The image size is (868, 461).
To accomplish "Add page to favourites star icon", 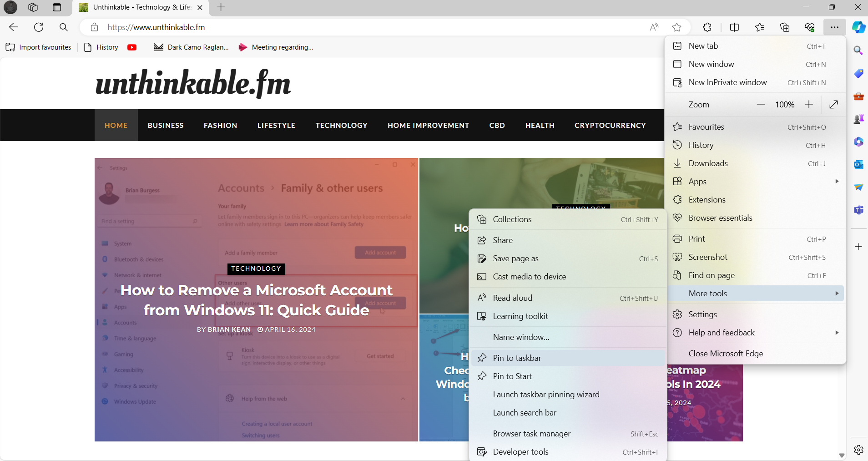I will coord(677,27).
